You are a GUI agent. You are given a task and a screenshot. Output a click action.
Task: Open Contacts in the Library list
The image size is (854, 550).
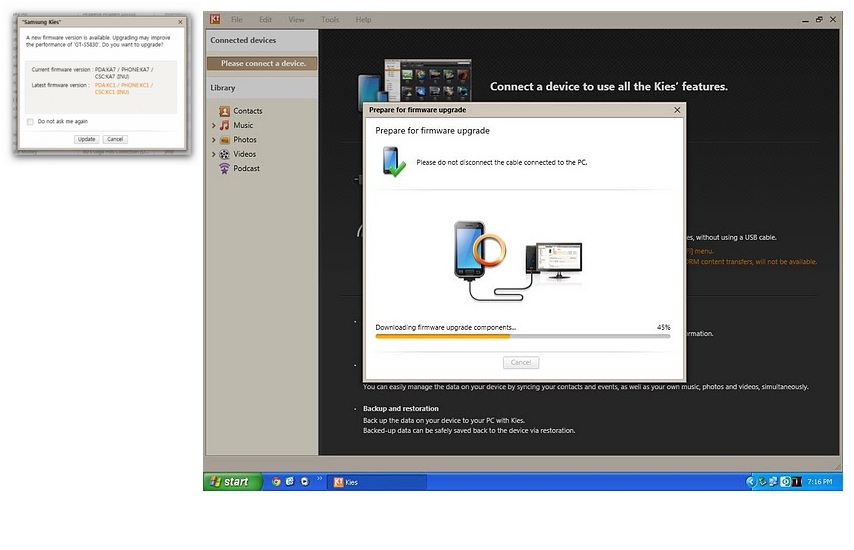click(248, 111)
